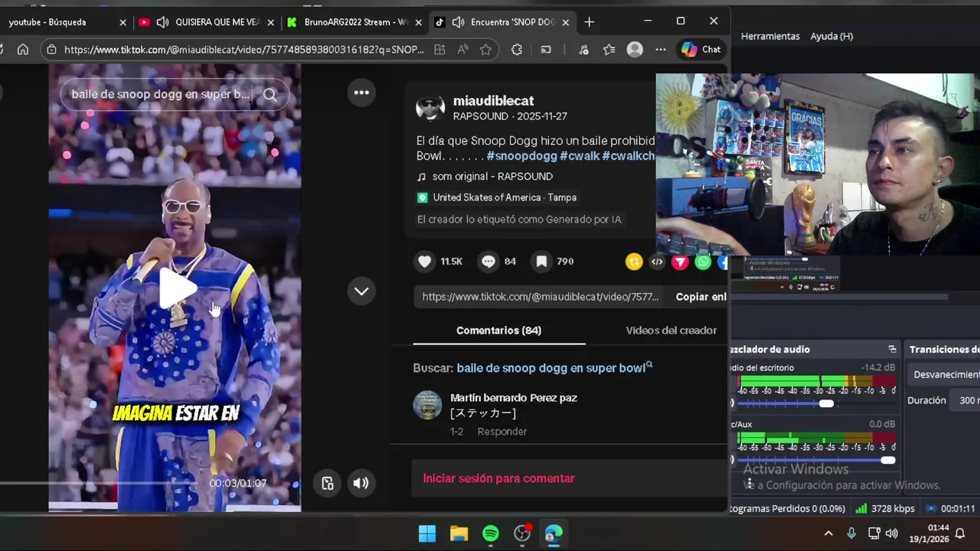
Task: Open Copilot Chat button
Action: (x=701, y=50)
